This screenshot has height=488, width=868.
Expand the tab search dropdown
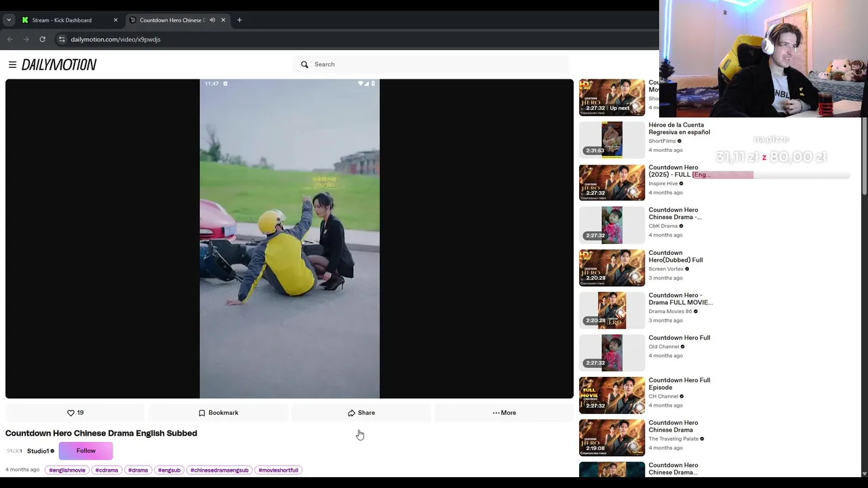[x=9, y=20]
